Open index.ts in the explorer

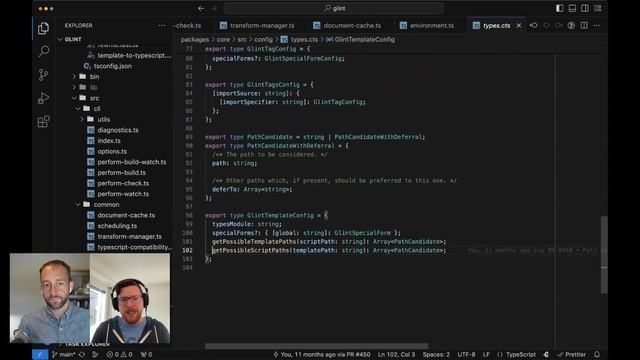click(109, 140)
